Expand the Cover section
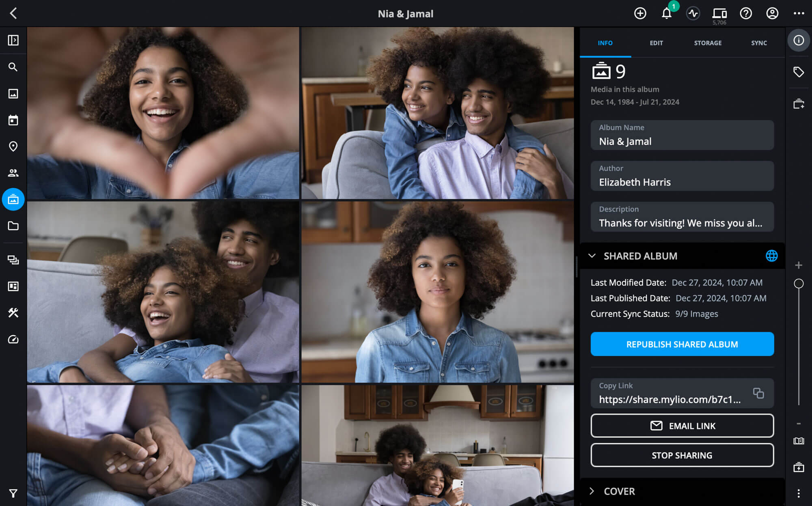This screenshot has height=506, width=812. click(x=592, y=491)
